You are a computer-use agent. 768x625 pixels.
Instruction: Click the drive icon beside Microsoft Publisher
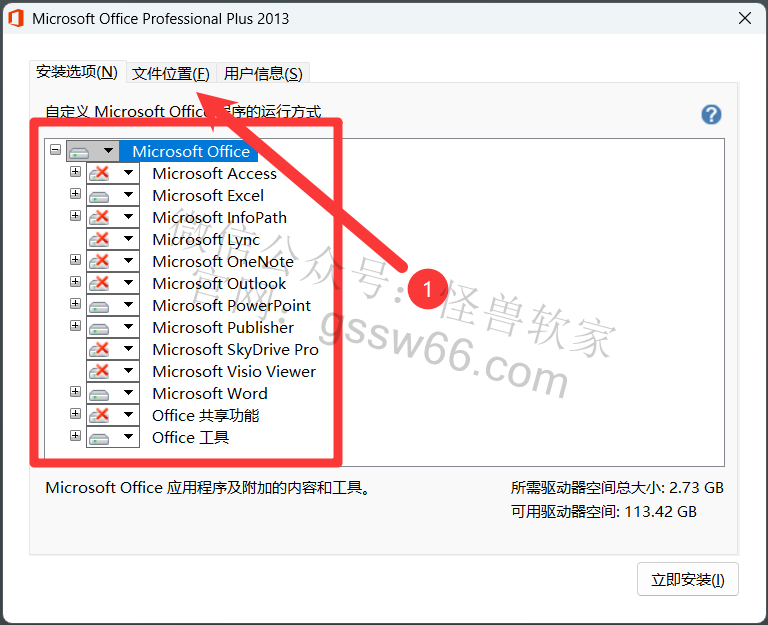pyautogui.click(x=99, y=328)
